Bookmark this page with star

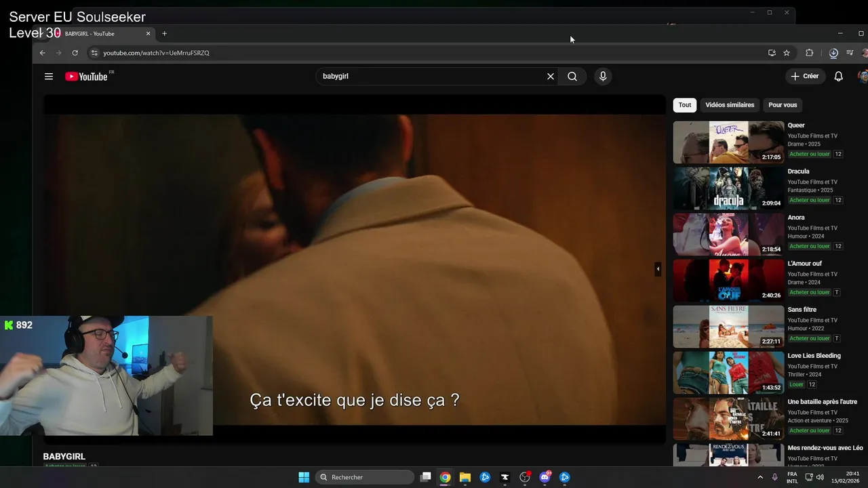787,53
